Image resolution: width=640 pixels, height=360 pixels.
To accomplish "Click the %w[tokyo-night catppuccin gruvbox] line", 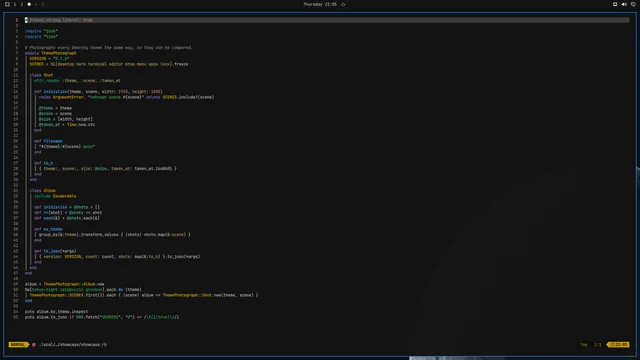I will tap(83, 289).
